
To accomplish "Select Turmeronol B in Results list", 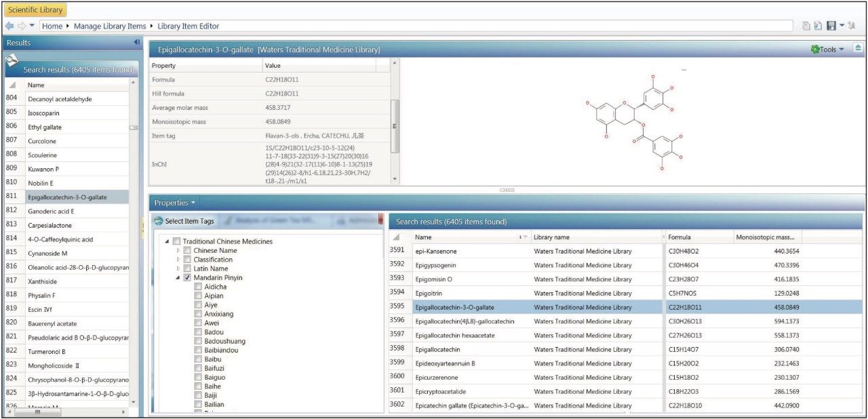I will pyautogui.click(x=67, y=351).
